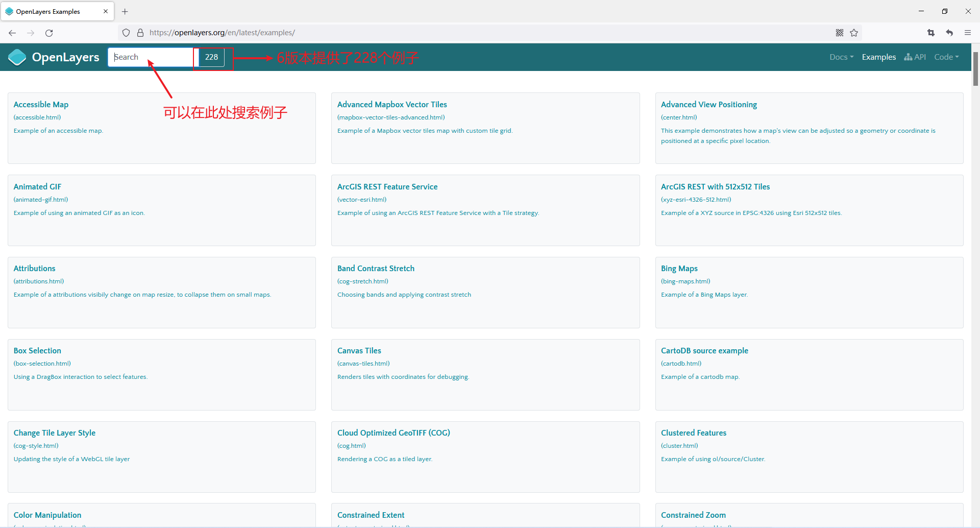Expand the Code dropdown menu

[946, 57]
